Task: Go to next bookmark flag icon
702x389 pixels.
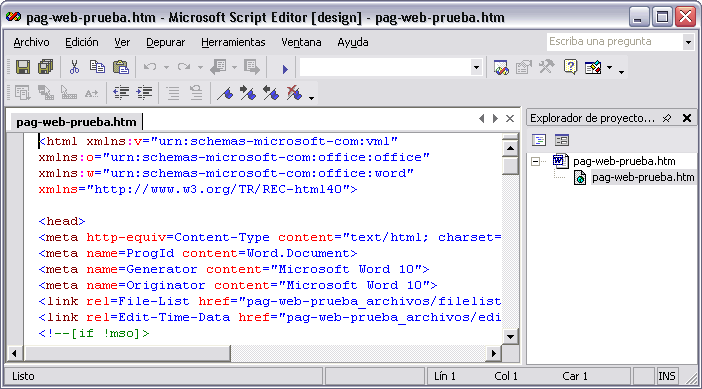Action: pyautogui.click(x=248, y=93)
